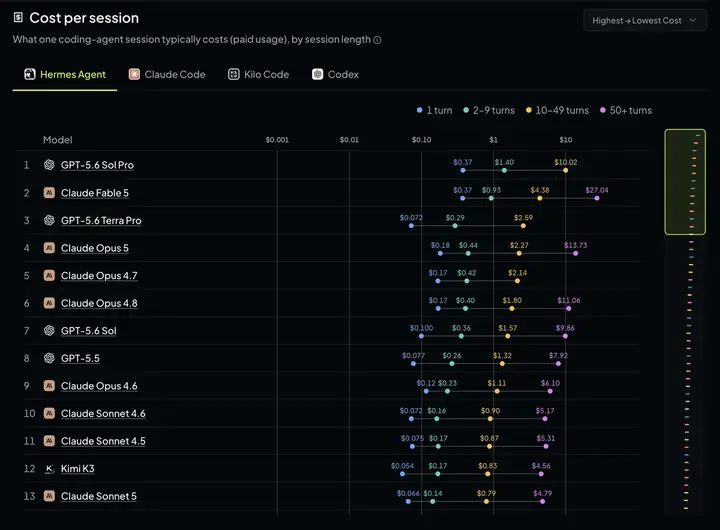Click the Kimi icon beside Kimi K3
Screen dimensions: 720x530
pos(49,468)
